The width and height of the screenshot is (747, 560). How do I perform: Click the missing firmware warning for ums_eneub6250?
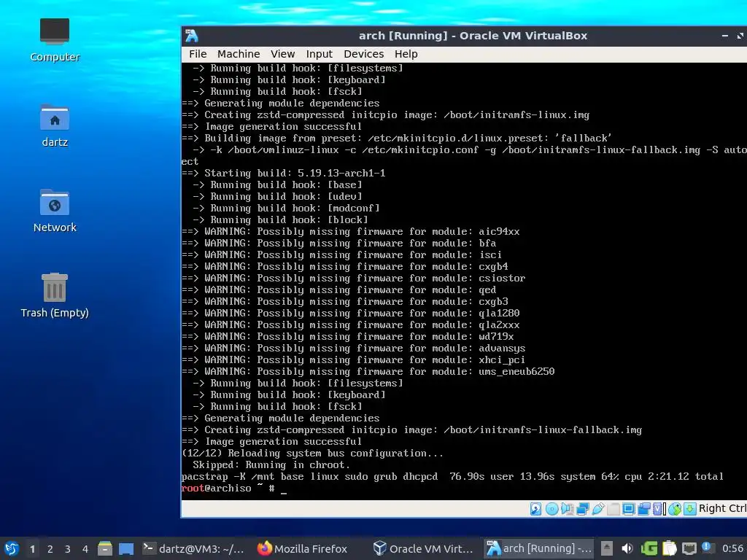coord(368,372)
